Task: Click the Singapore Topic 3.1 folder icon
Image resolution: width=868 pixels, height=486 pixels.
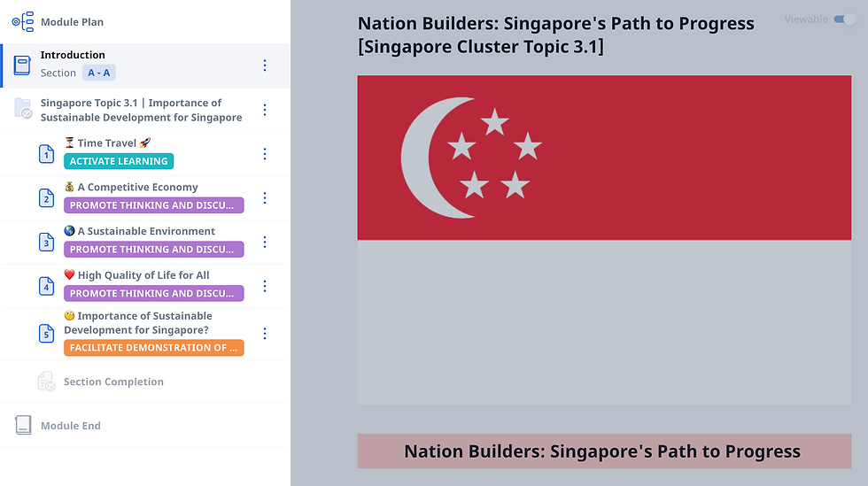Action: click(x=23, y=109)
